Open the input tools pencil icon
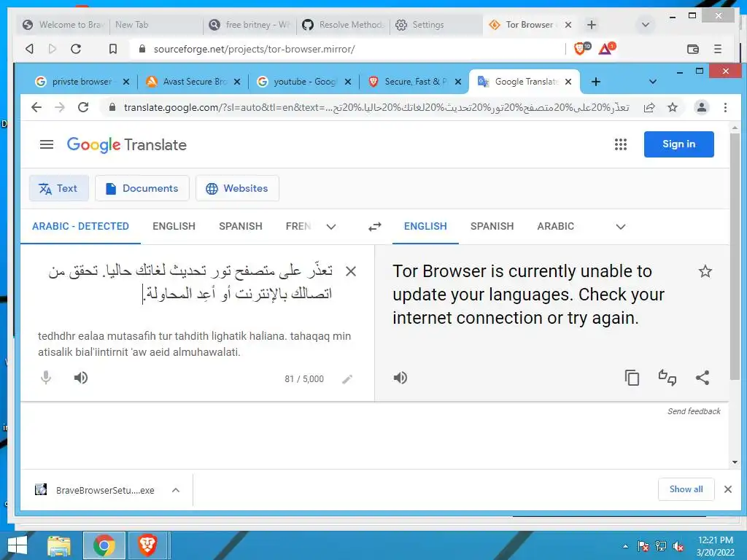The image size is (747, 560). click(347, 379)
